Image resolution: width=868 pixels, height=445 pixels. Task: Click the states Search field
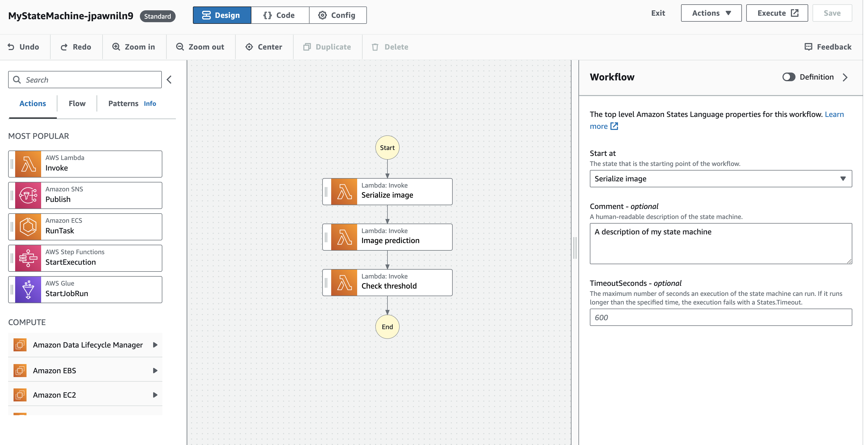[85, 80]
